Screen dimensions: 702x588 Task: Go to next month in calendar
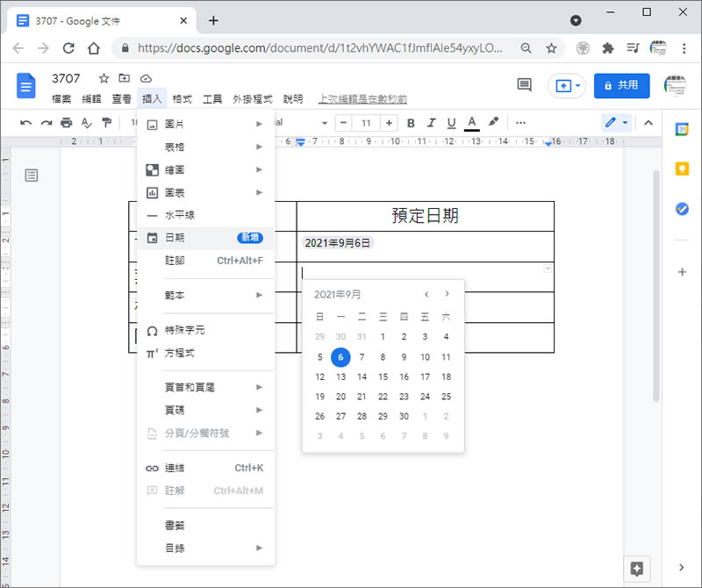(447, 294)
